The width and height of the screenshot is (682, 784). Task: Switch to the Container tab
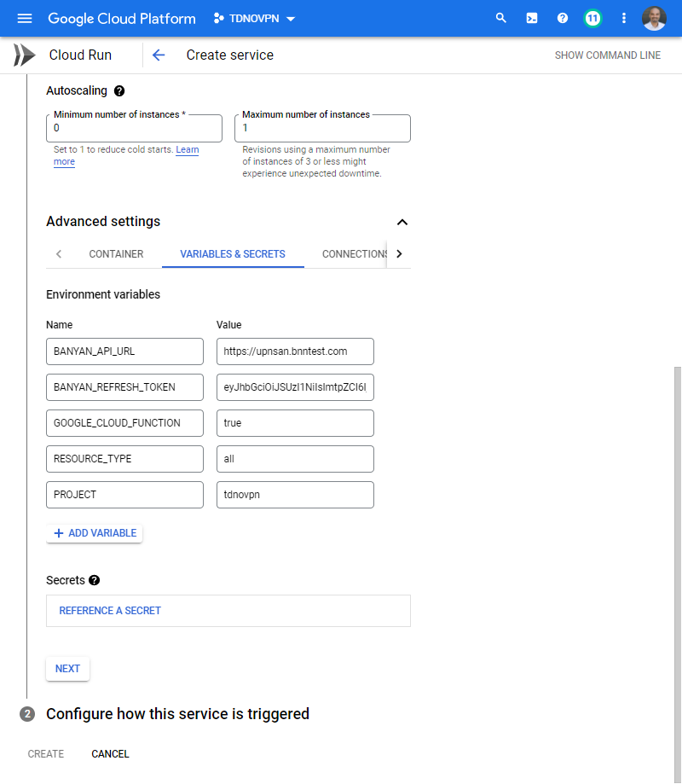(x=116, y=254)
